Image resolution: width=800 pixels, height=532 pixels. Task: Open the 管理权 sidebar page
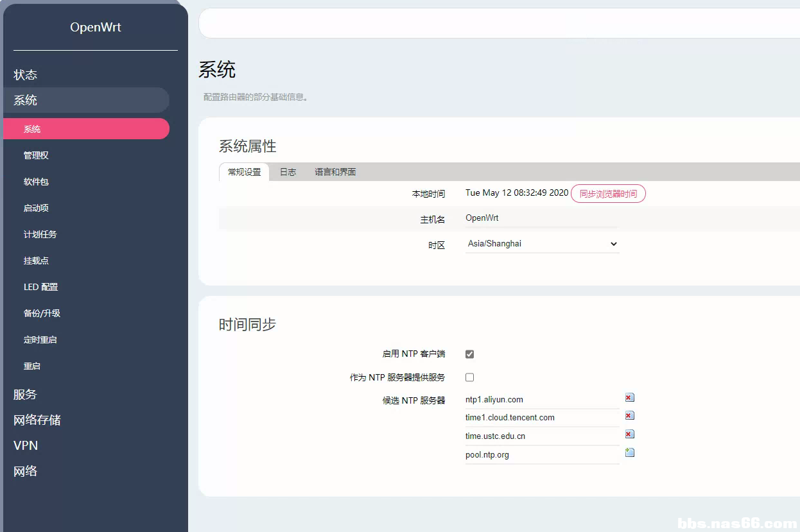[36, 155]
